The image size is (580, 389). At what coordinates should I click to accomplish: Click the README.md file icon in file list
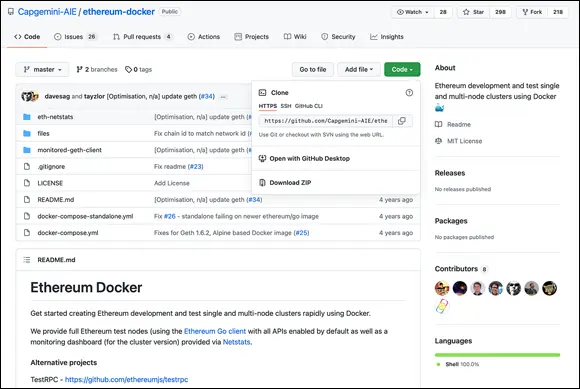coord(27,200)
